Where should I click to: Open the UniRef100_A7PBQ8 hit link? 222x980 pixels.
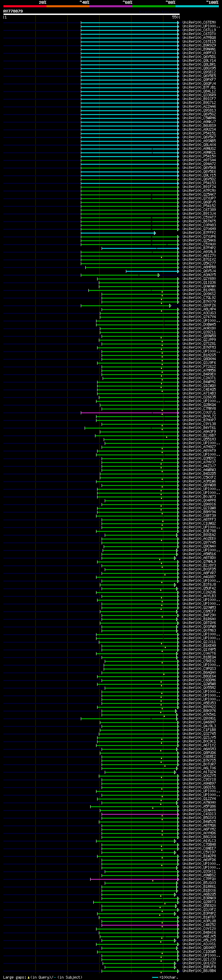199,38
